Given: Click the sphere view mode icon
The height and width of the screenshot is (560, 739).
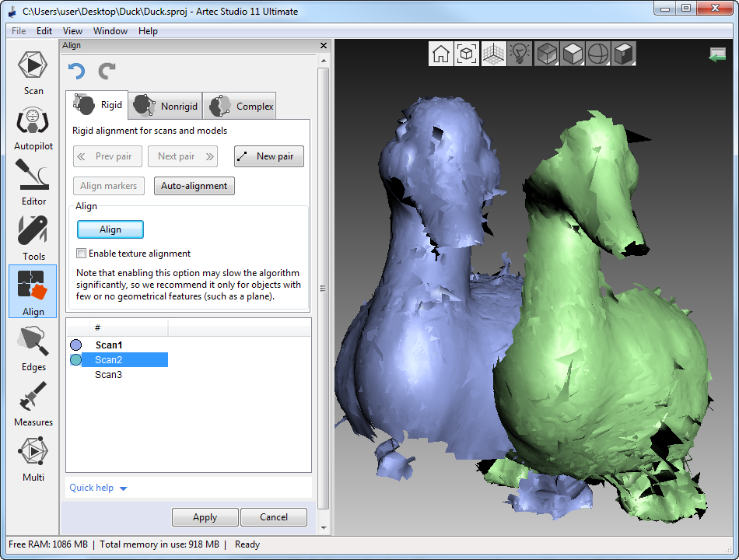Looking at the screenshot, I should [x=598, y=54].
